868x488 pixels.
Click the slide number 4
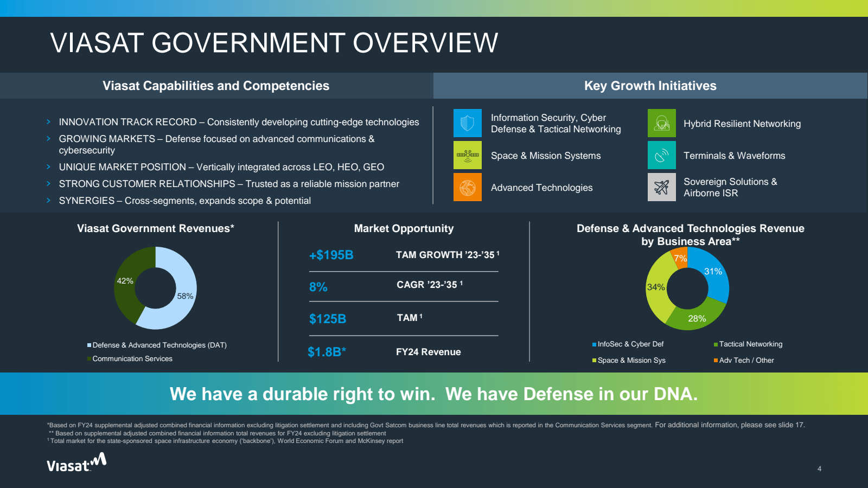(819, 468)
